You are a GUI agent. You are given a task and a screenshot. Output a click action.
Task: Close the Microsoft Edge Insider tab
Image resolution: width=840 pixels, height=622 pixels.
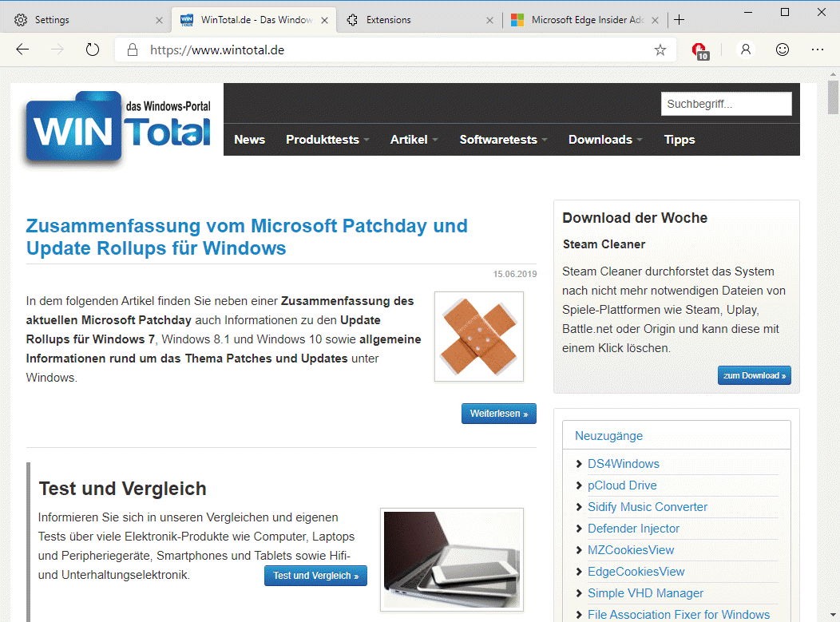[655, 20]
